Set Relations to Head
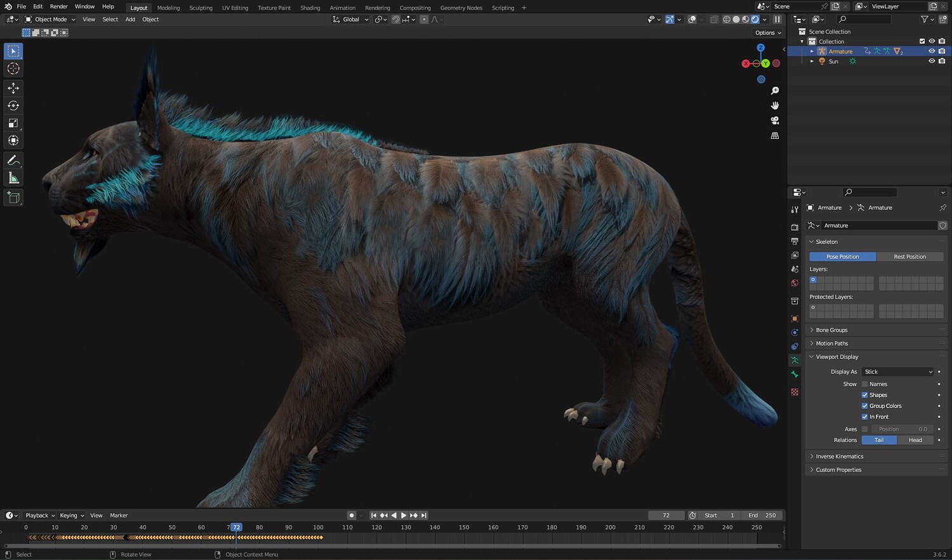This screenshot has width=952, height=560. click(915, 440)
